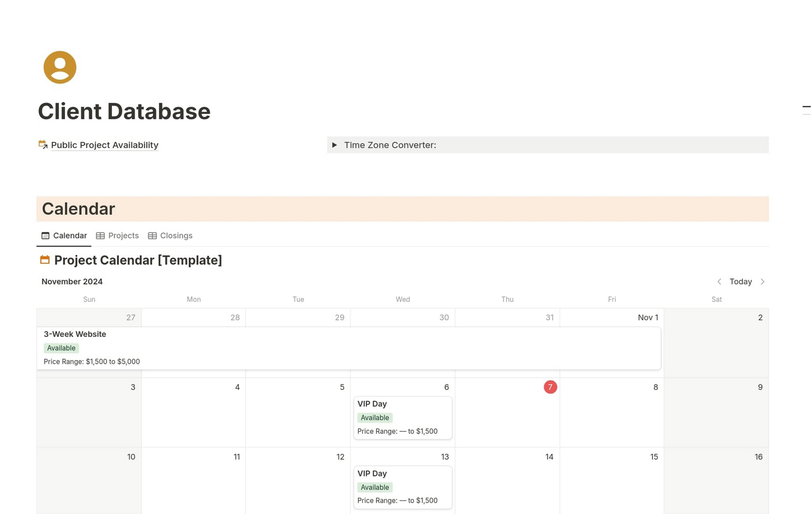Click the Available tag on 3-Week Website
Screen dimensions: 812x514
[x=61, y=348]
